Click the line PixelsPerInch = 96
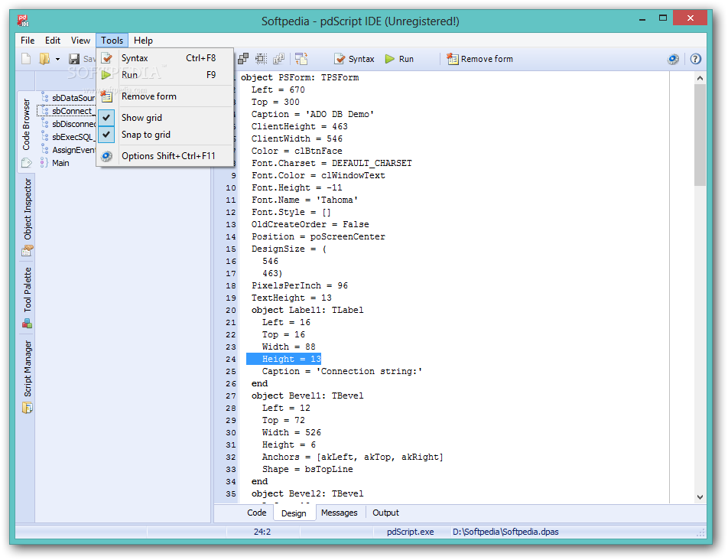Image resolution: width=728 pixels, height=560 pixels. point(300,285)
